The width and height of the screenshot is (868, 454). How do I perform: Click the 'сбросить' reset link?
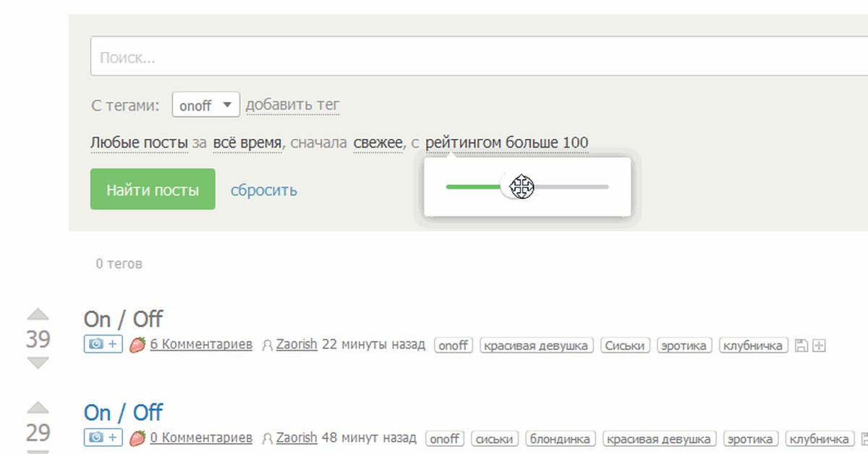263,190
